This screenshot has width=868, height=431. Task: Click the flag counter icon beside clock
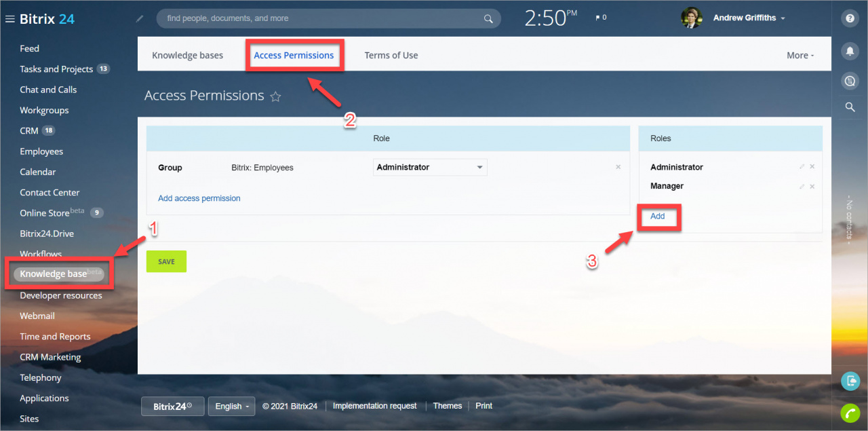601,18
